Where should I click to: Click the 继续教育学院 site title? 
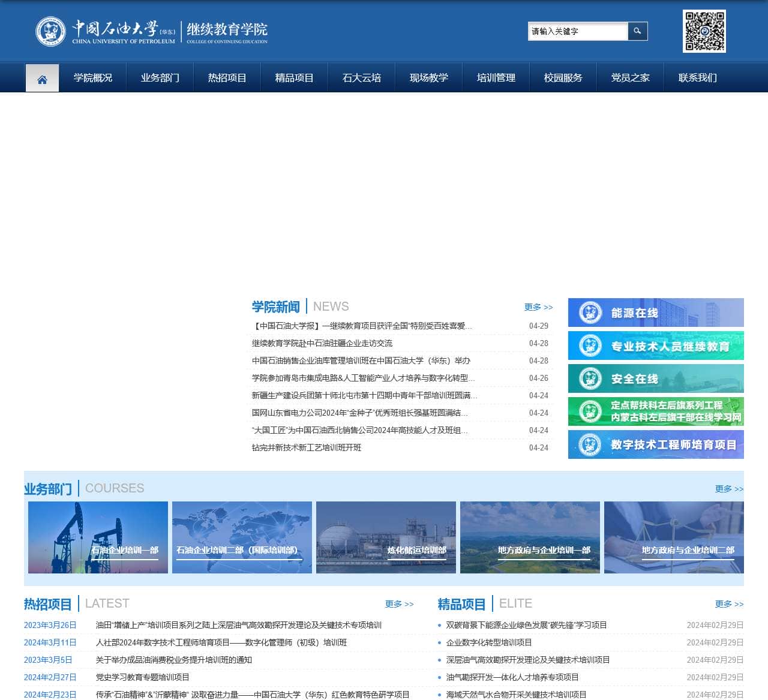coord(227,32)
